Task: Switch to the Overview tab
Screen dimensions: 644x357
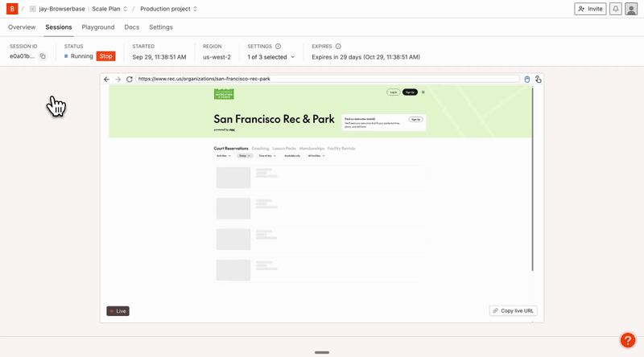Action: pyautogui.click(x=22, y=27)
